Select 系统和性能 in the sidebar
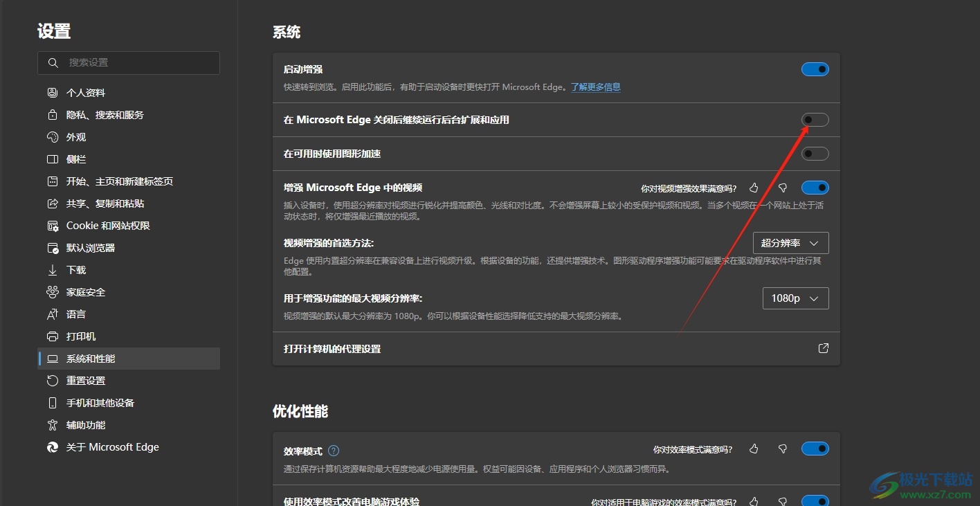The image size is (980, 506). (x=129, y=359)
